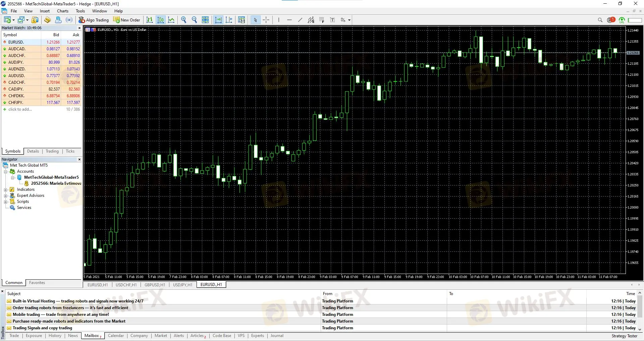Open the search magnifier in toolbar
Screen dimensions: 644x341
600,20
